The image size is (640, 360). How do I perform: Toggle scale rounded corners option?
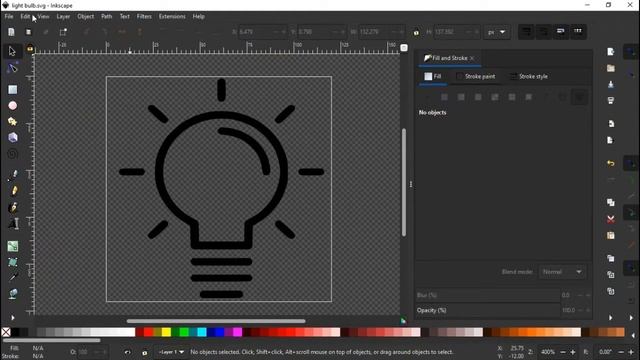tap(544, 31)
